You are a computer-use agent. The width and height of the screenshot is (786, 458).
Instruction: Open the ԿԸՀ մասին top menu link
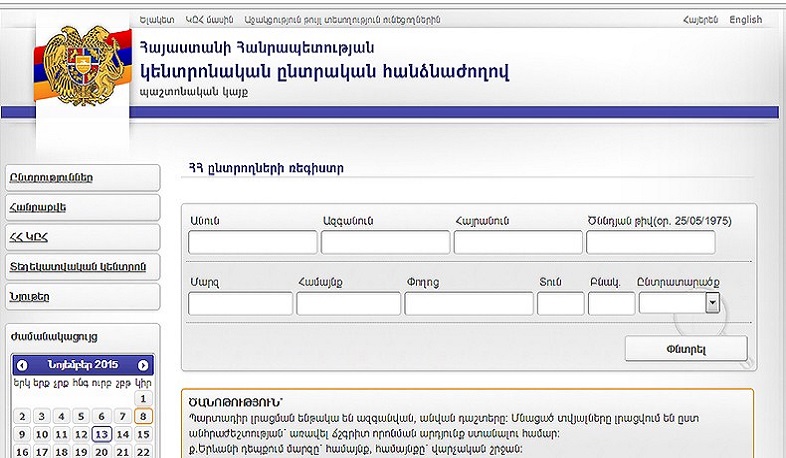[x=210, y=20]
